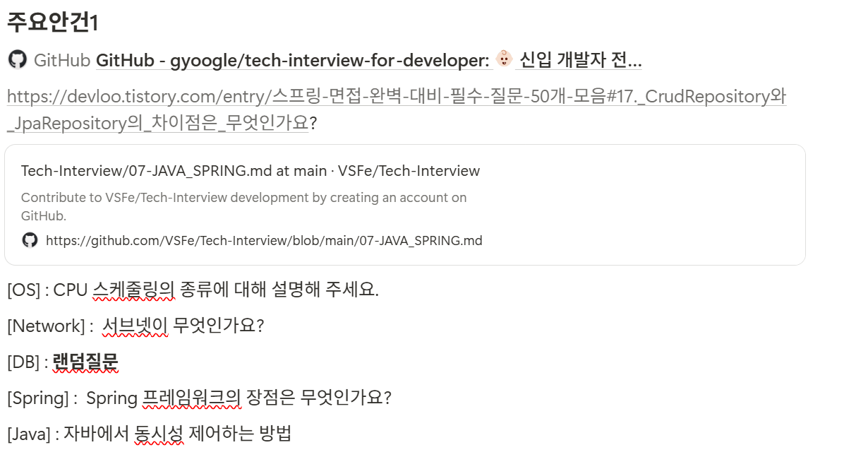Open the Tech-Interview/07-JAVA_SPRING.md bookmark card

click(405, 205)
